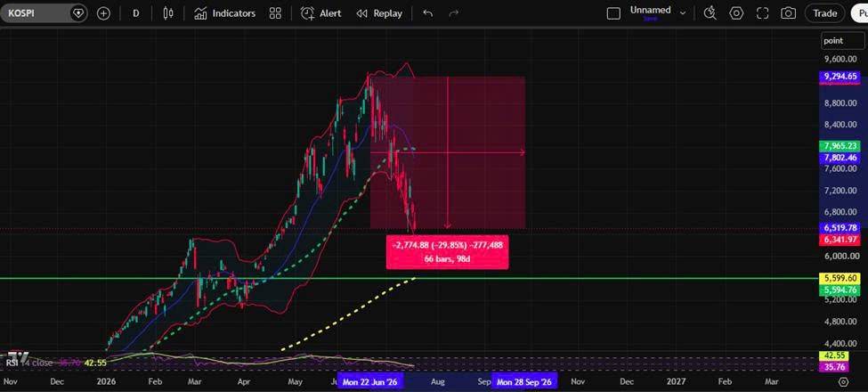Viewport: 868px width, 392px height.
Task: Open the Indicators menu
Action: tap(224, 14)
